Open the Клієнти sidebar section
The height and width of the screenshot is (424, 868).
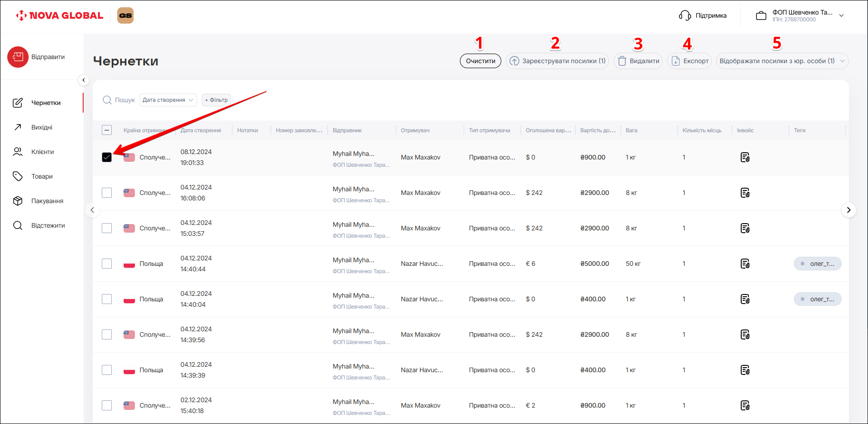point(42,152)
